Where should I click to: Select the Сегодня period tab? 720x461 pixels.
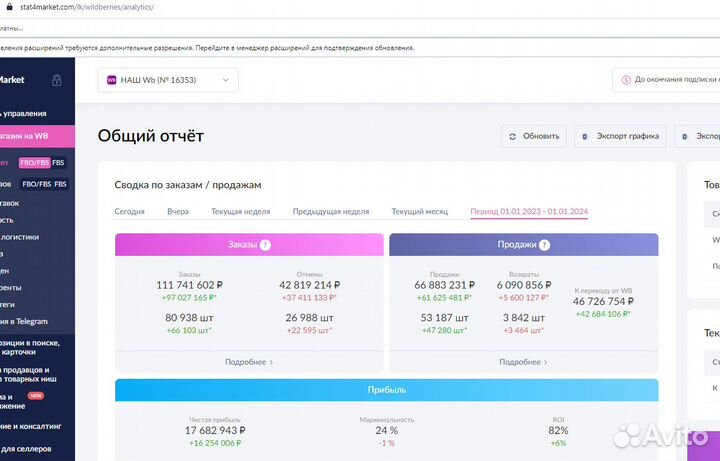click(x=129, y=211)
